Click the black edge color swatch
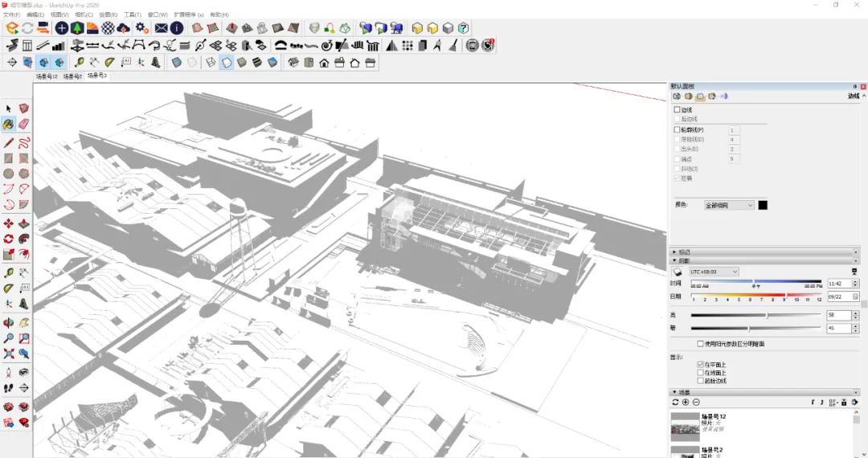Image resolution: width=868 pixels, height=458 pixels. pyautogui.click(x=763, y=205)
